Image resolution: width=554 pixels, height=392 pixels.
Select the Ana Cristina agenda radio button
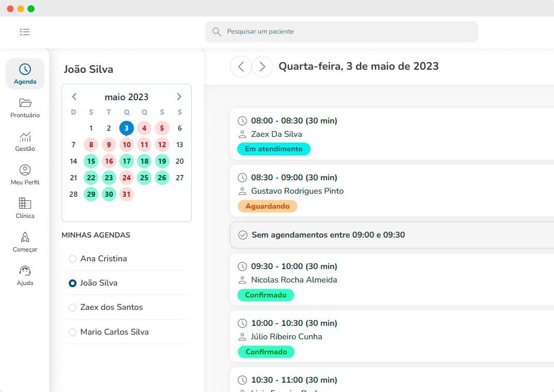tap(73, 259)
